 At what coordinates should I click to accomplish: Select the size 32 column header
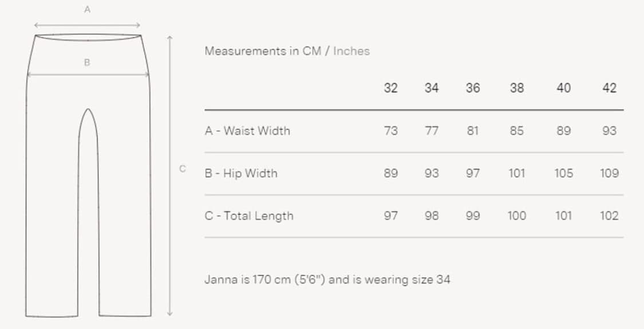390,88
